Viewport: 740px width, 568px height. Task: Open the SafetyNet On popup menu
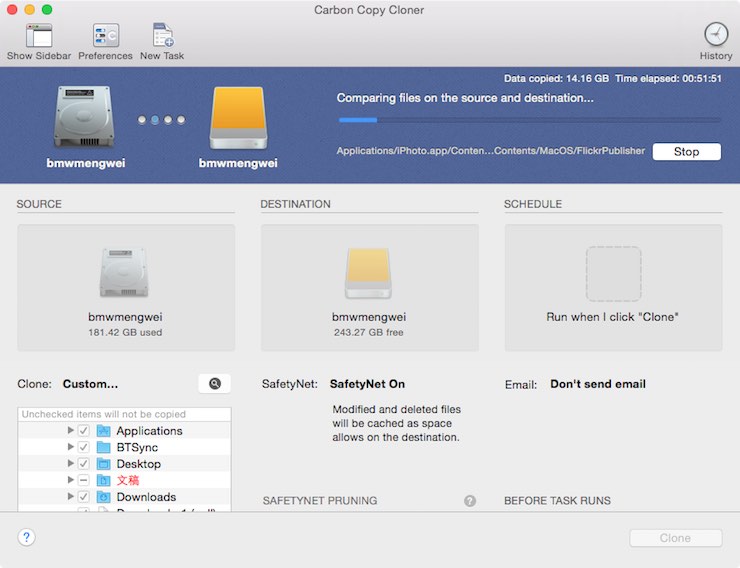(367, 384)
